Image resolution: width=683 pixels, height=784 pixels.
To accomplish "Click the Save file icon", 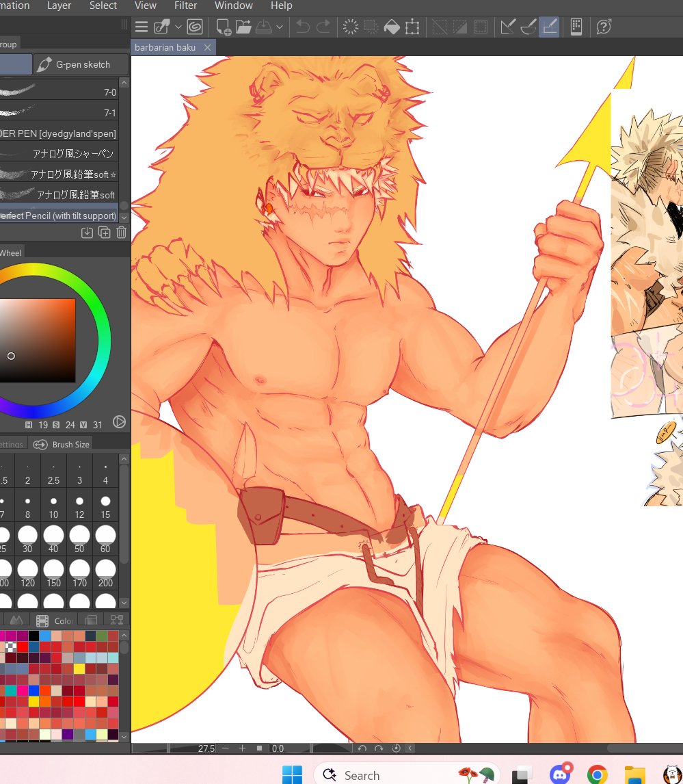I will [263, 27].
